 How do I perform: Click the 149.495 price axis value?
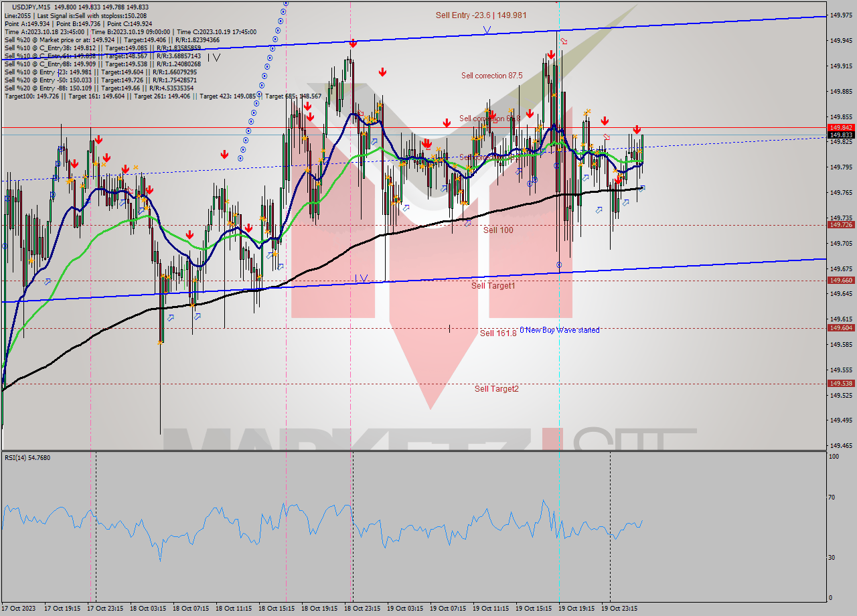click(x=841, y=420)
